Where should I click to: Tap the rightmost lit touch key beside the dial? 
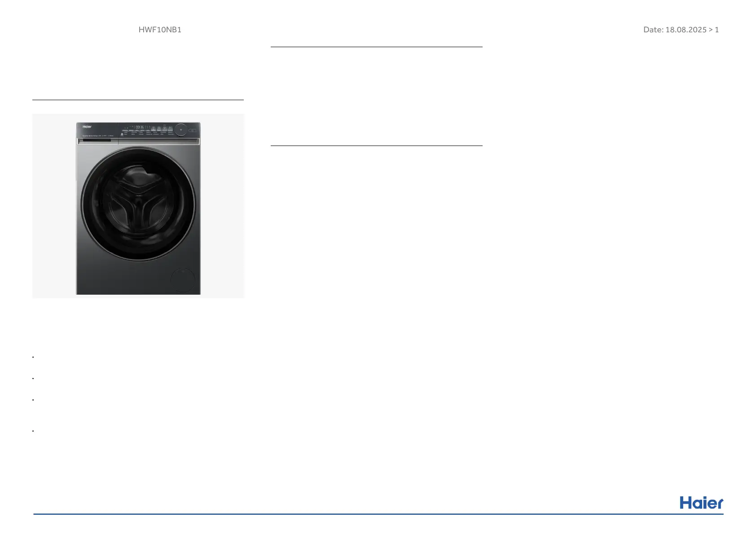170,128
